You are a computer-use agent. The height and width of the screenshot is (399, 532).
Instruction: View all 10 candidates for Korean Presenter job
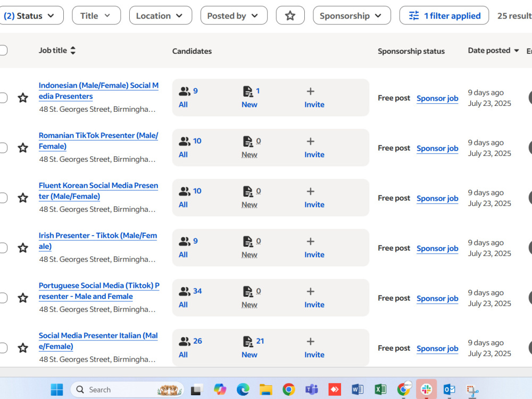coord(190,197)
